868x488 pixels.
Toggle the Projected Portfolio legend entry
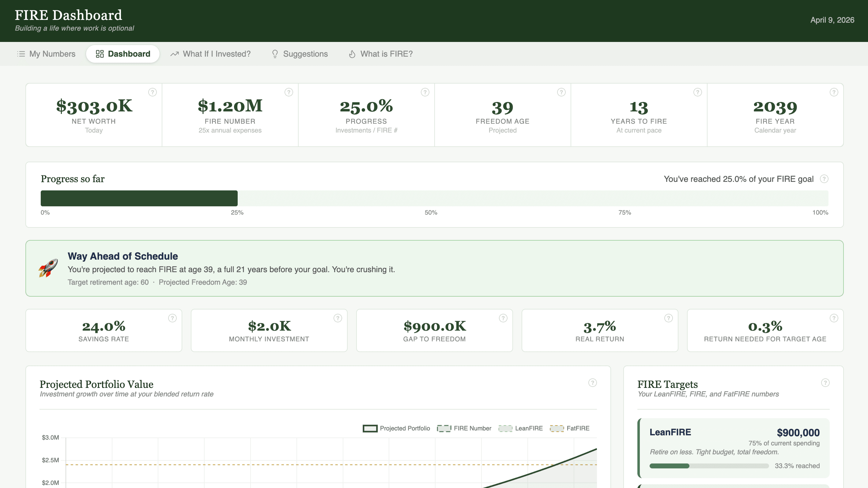click(x=396, y=428)
